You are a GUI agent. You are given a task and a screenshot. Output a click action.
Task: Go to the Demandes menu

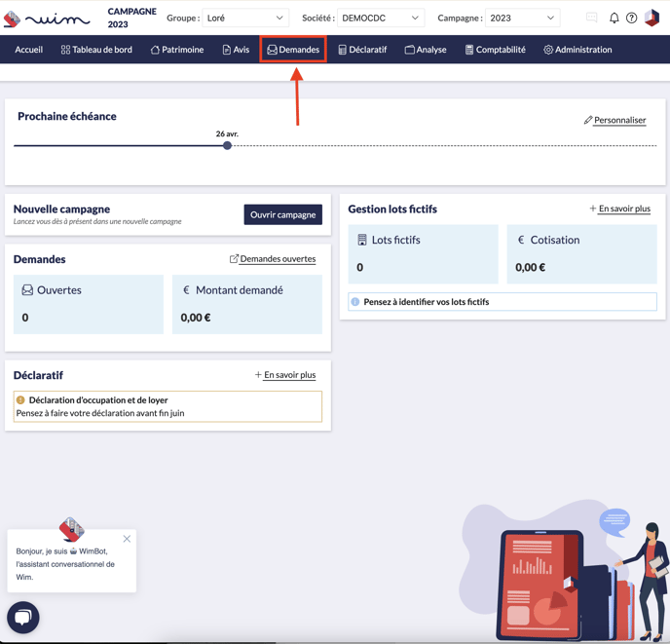(x=293, y=50)
